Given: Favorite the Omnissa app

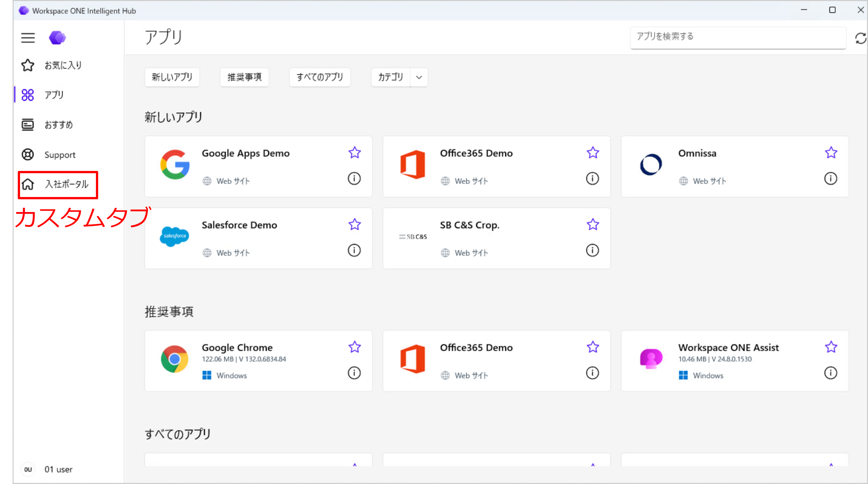Looking at the screenshot, I should [831, 153].
